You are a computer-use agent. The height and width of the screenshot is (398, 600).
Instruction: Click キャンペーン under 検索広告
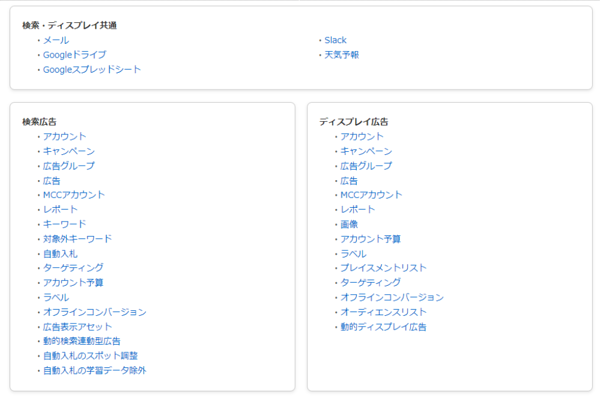pyautogui.click(x=69, y=151)
